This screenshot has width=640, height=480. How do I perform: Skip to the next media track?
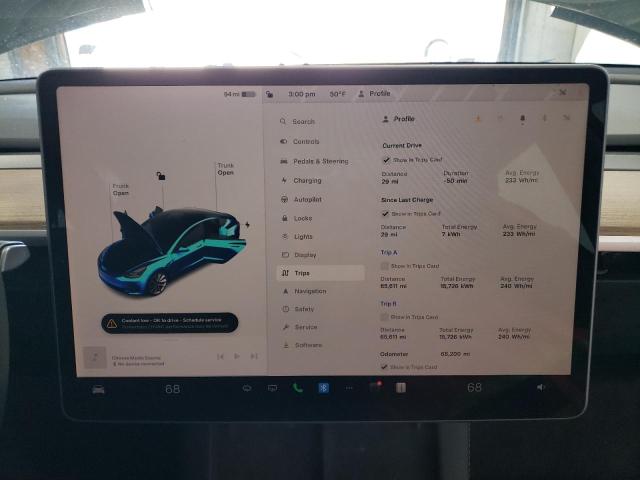254,356
